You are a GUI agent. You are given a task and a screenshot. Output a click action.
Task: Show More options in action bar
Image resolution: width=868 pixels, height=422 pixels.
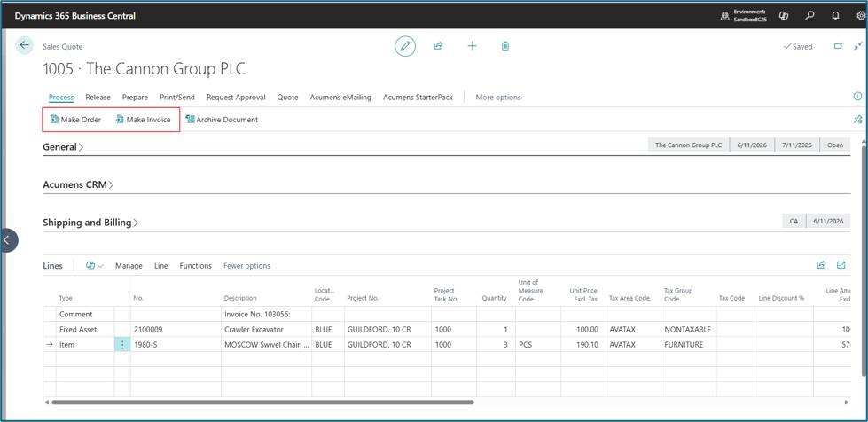click(498, 97)
